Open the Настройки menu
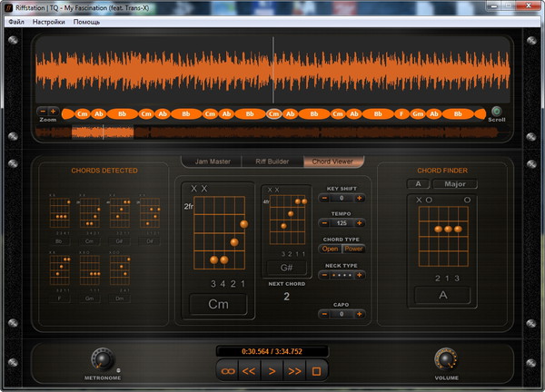This screenshot has height=392, width=545. coord(48,21)
